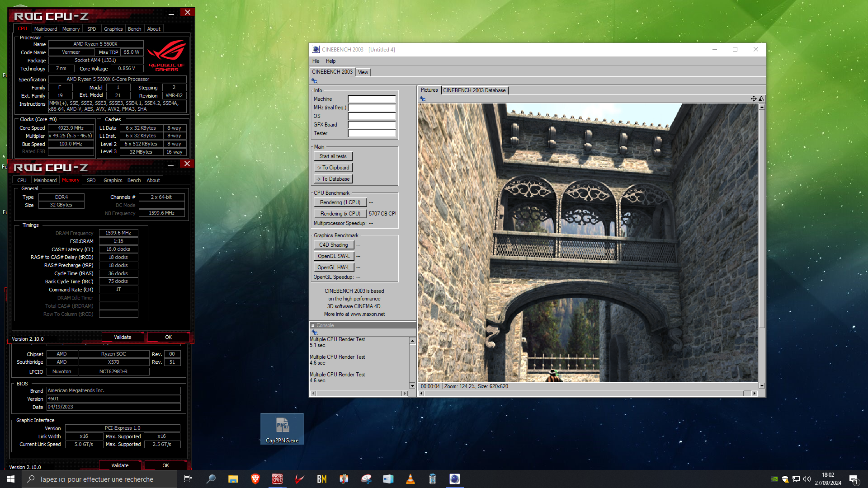Viewport: 868px width, 488px height.
Task: Switch to ROG CPU-Z on the taskbar
Action: point(277,479)
